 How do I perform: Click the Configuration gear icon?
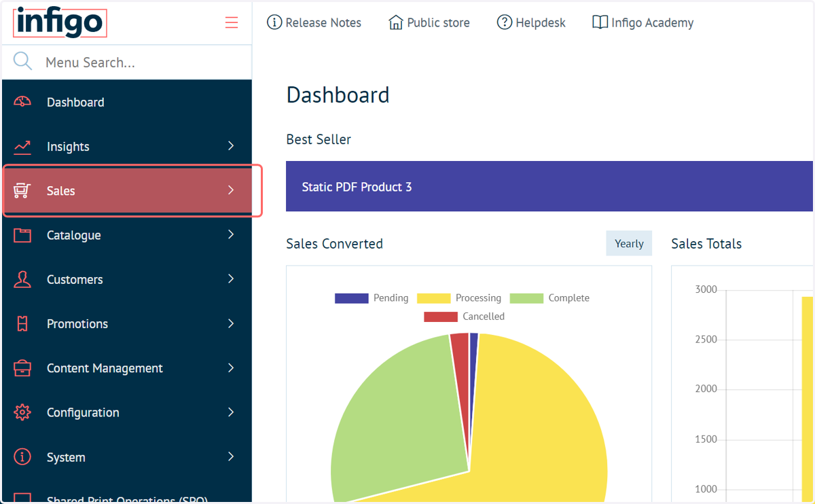22,412
